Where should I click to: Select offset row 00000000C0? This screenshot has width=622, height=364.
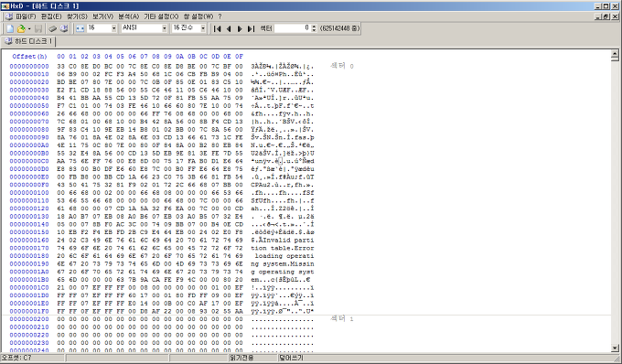29,161
